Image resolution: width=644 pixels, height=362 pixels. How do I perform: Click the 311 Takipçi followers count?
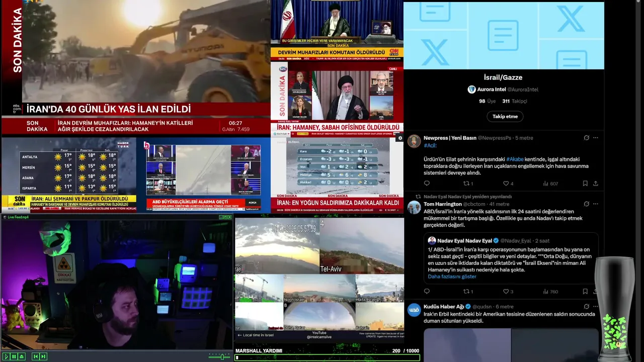tap(515, 101)
